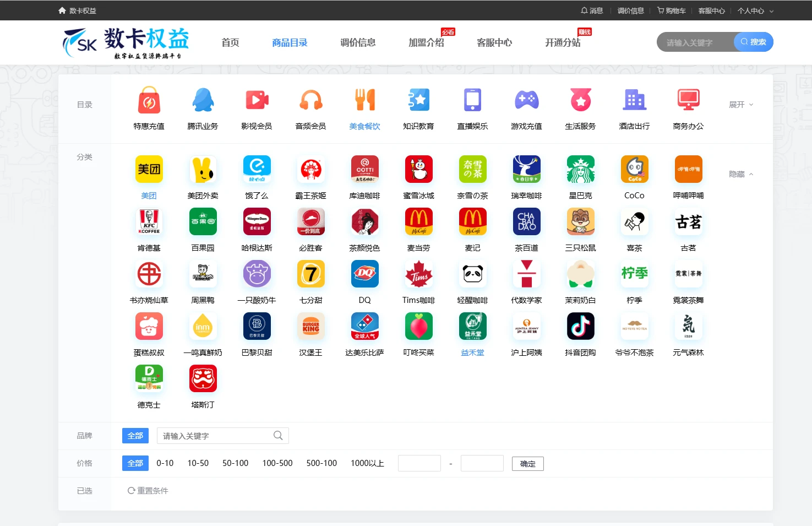Screen dimensions: 812x526
Task: Choose the 达美乐比萨 logo
Action: pos(365,326)
